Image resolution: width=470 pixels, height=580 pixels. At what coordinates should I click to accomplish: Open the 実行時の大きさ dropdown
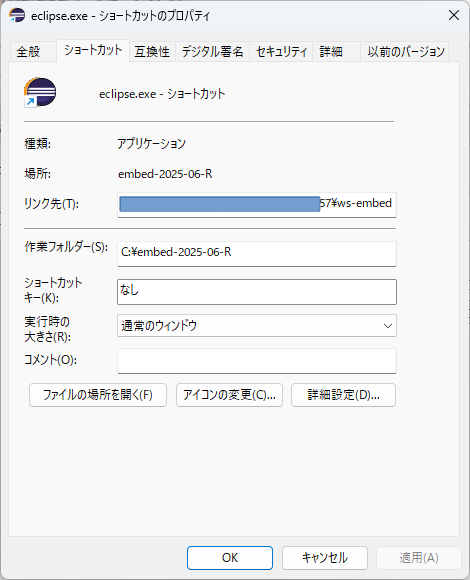coord(257,326)
